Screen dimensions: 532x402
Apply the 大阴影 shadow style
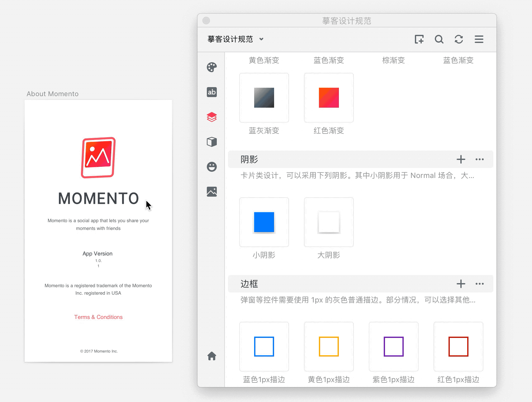[x=329, y=222]
